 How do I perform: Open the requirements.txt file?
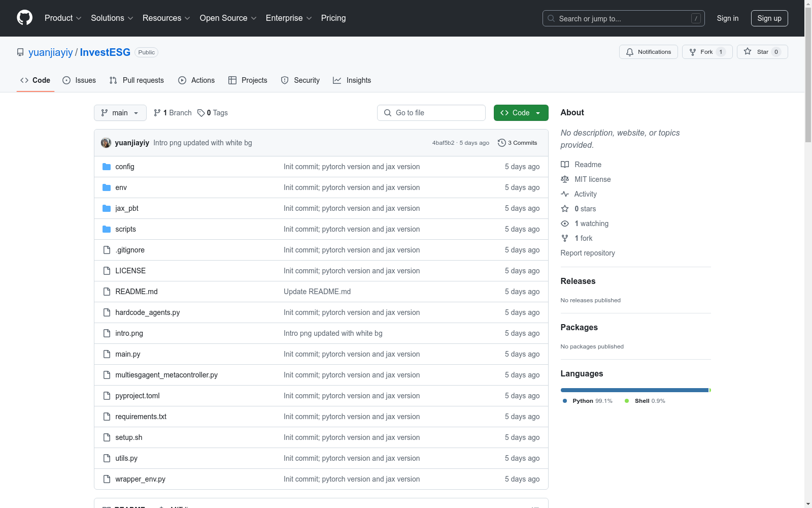[x=141, y=417]
